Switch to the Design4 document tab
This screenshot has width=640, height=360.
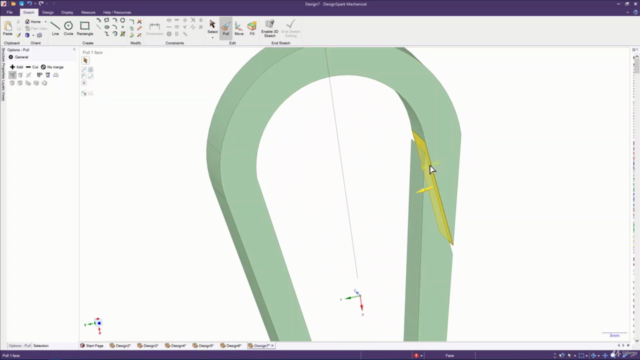click(176, 346)
